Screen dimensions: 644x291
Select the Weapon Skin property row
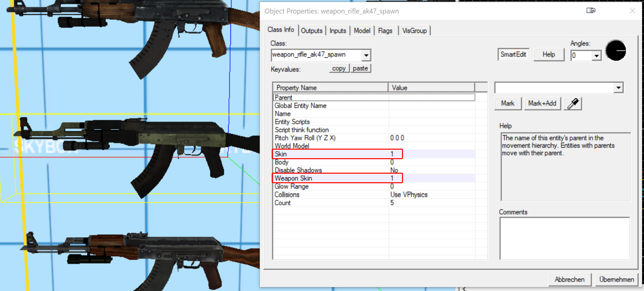click(x=374, y=178)
